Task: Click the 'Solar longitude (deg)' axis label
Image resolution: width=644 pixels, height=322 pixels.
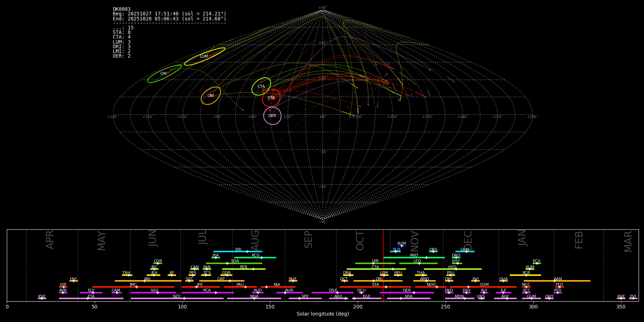Action: pos(322,314)
